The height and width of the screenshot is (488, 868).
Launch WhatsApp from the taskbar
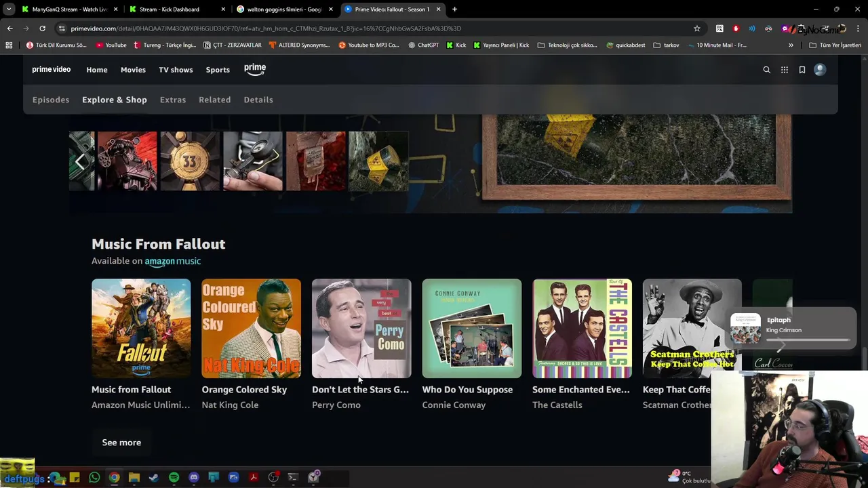click(x=94, y=477)
